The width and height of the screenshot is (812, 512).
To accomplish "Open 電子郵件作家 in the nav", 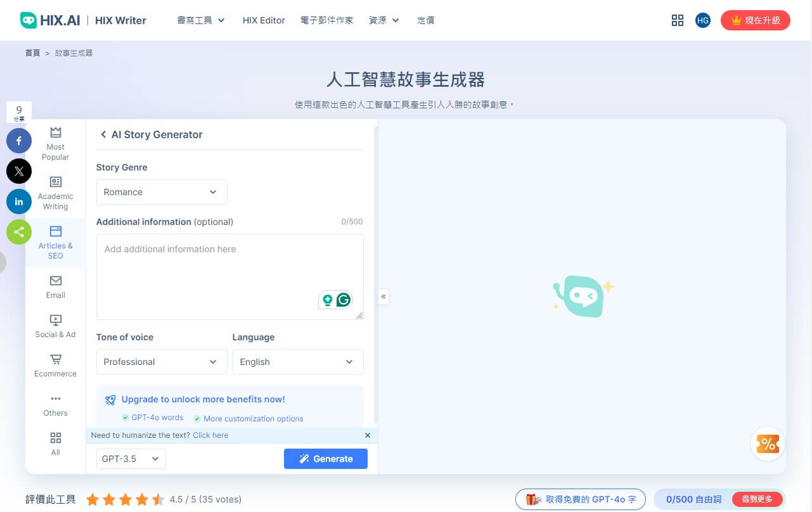I will coord(327,20).
